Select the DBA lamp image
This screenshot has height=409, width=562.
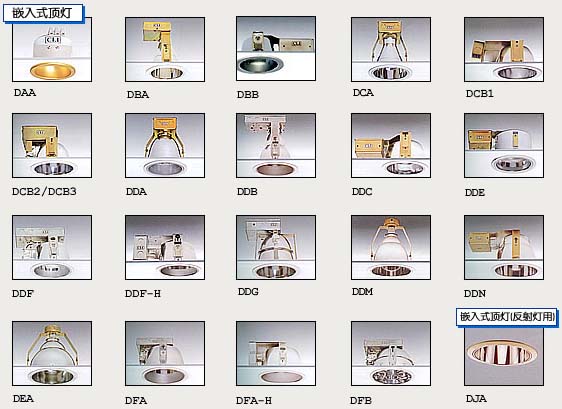point(165,49)
